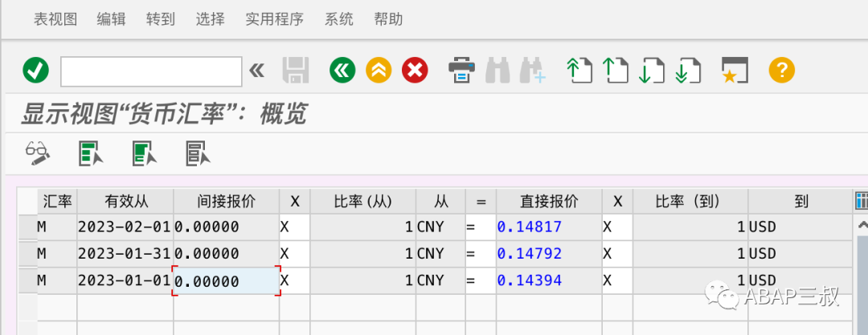
Task: Select row marker for 2023-01-01 entry
Action: (27, 280)
